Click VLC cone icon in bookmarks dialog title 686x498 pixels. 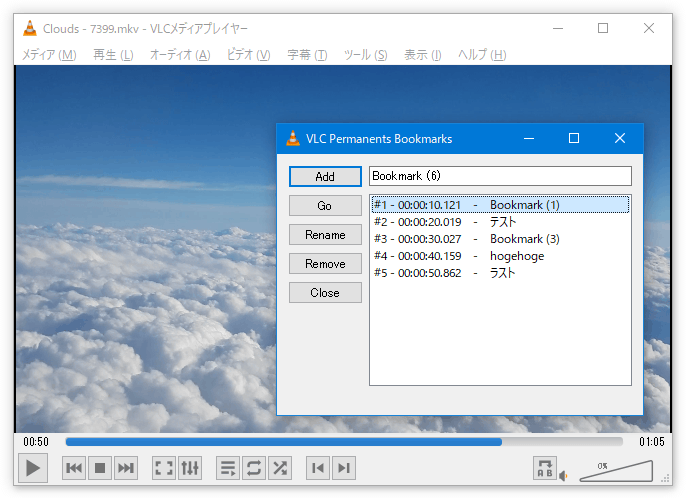tap(293, 138)
